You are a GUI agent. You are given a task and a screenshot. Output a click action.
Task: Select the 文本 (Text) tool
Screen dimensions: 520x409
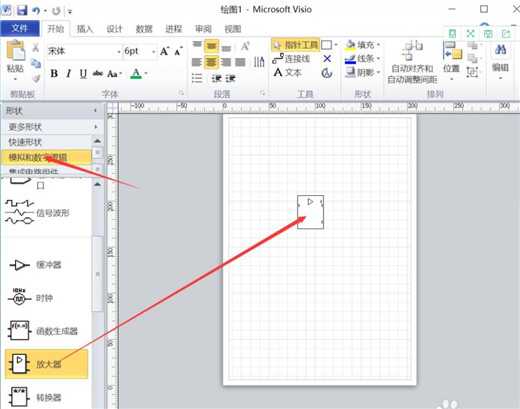point(288,73)
